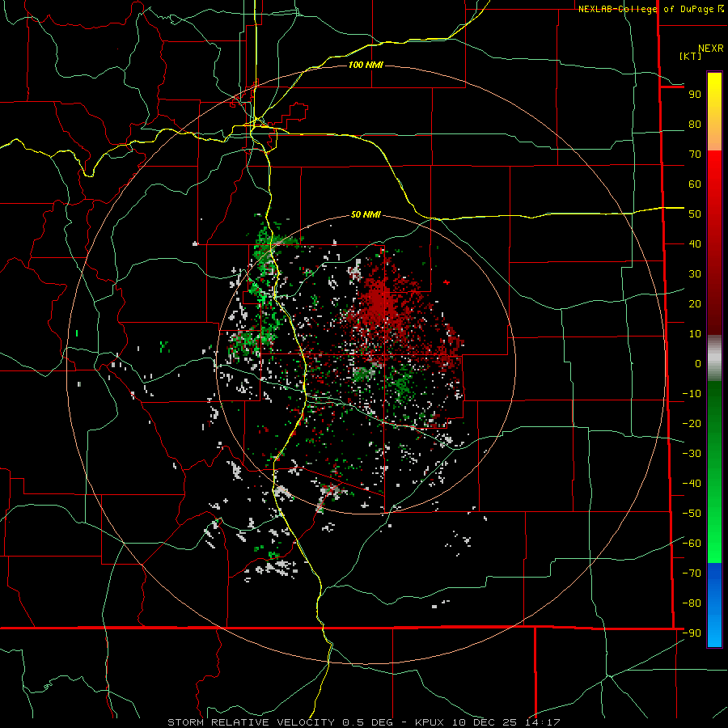The height and width of the screenshot is (728, 728).
Task: Pick the gray zero-velocity segment of color bar
Action: (714, 358)
